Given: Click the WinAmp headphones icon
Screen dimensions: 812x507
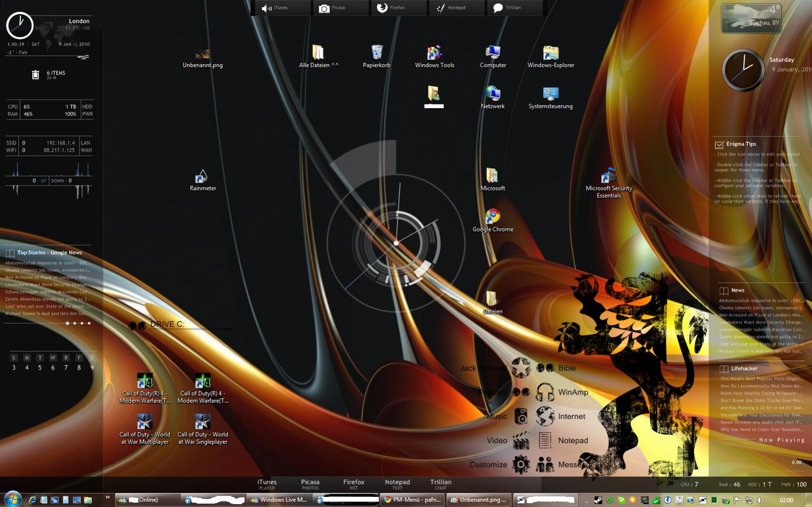Looking at the screenshot, I should point(545,392).
